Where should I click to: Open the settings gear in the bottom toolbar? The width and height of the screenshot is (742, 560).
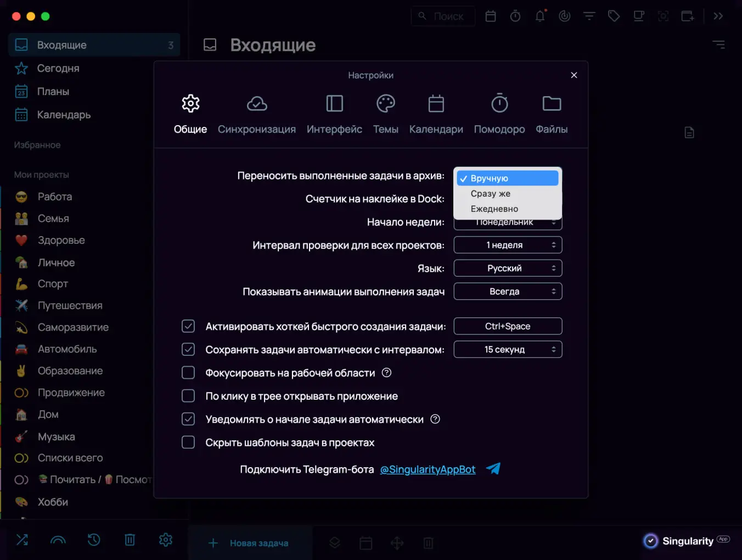point(165,540)
